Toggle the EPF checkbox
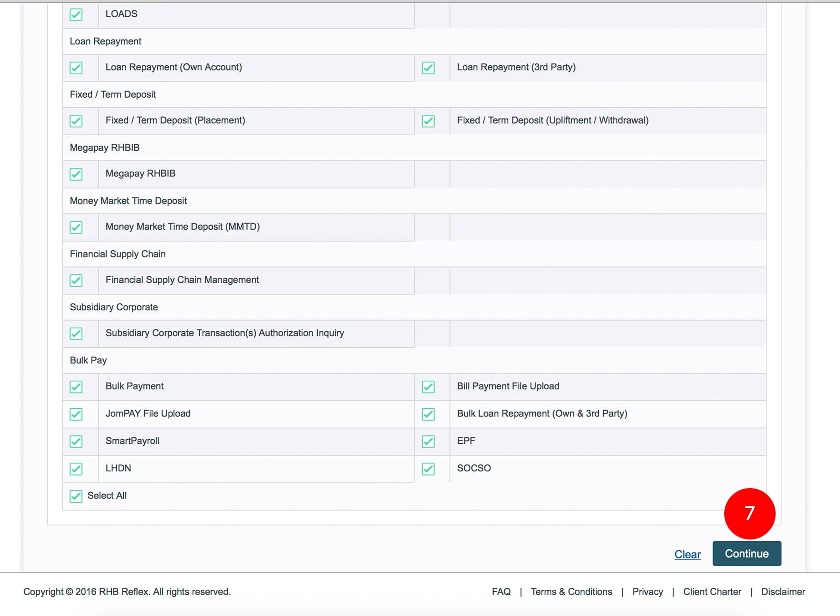Image resolution: width=840 pixels, height=616 pixels. [x=428, y=442]
